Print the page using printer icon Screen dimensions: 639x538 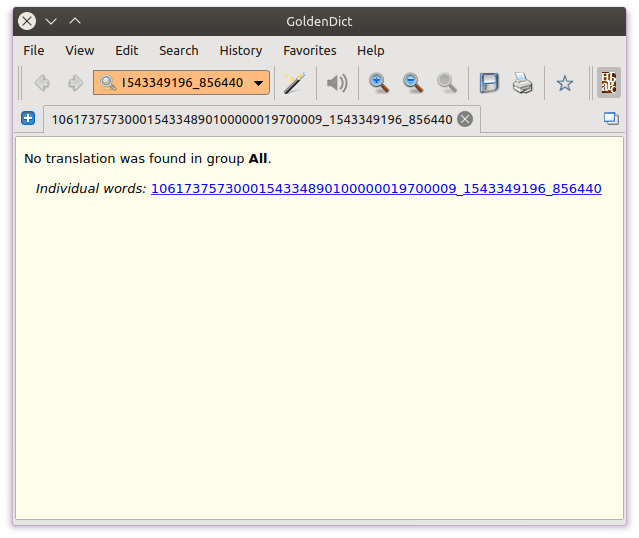pyautogui.click(x=522, y=83)
